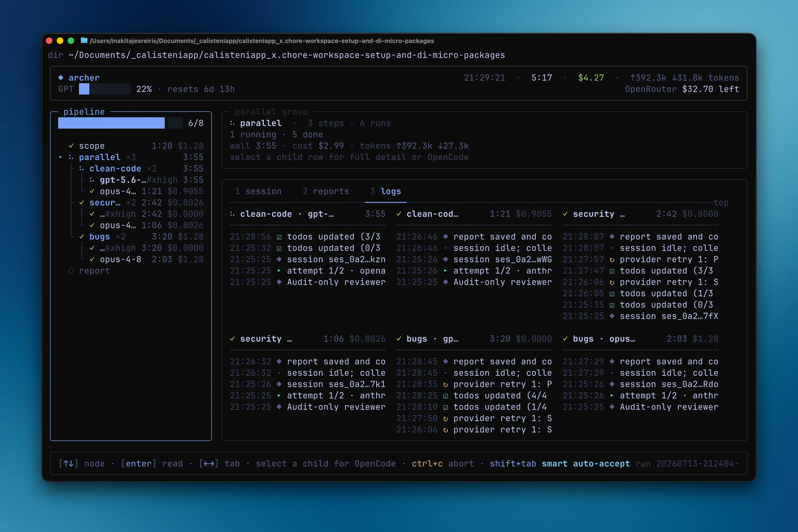The width and height of the screenshot is (798, 532).
Task: Click the [←→] tab hint
Action: [x=219, y=463]
